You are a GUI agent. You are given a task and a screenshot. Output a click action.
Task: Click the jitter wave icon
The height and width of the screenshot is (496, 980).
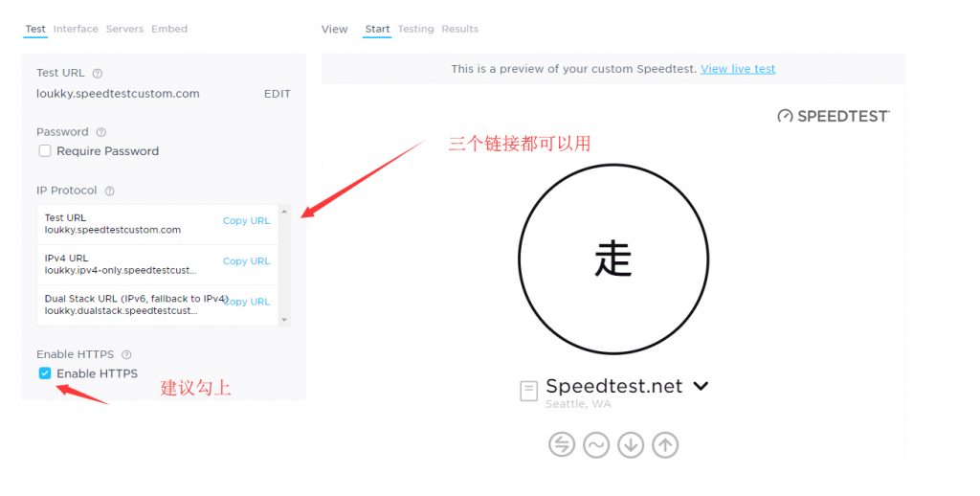596,444
